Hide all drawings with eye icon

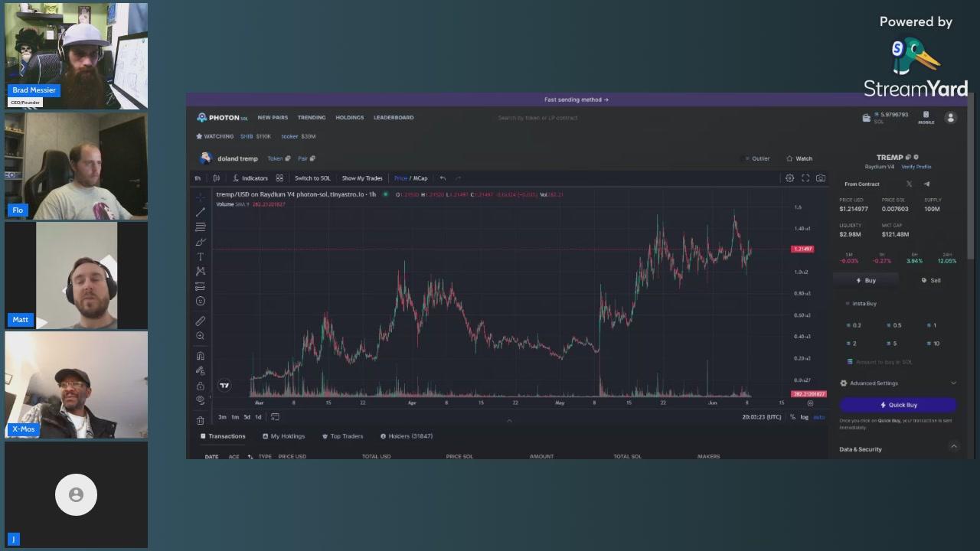(x=201, y=399)
